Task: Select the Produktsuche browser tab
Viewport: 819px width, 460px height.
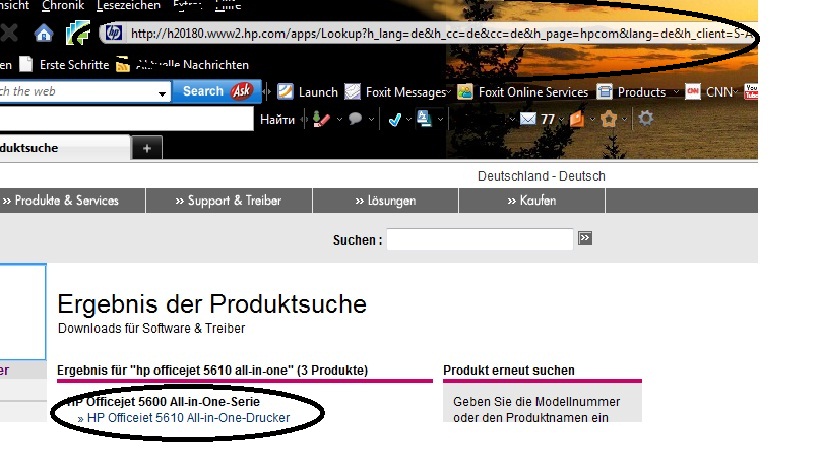Action: (x=64, y=148)
